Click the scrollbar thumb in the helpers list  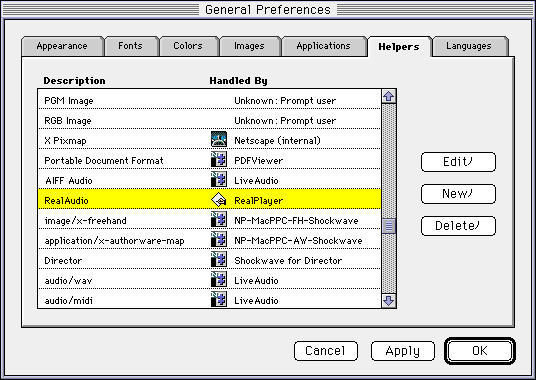click(389, 226)
